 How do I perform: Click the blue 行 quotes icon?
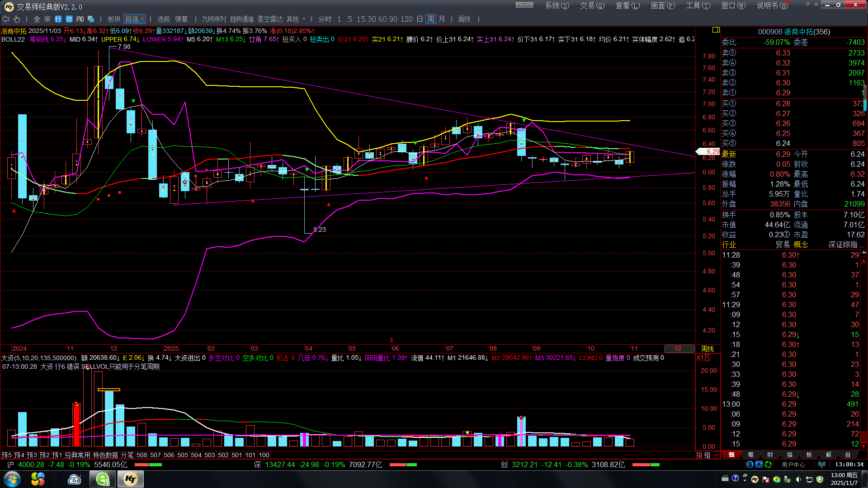click(58, 19)
